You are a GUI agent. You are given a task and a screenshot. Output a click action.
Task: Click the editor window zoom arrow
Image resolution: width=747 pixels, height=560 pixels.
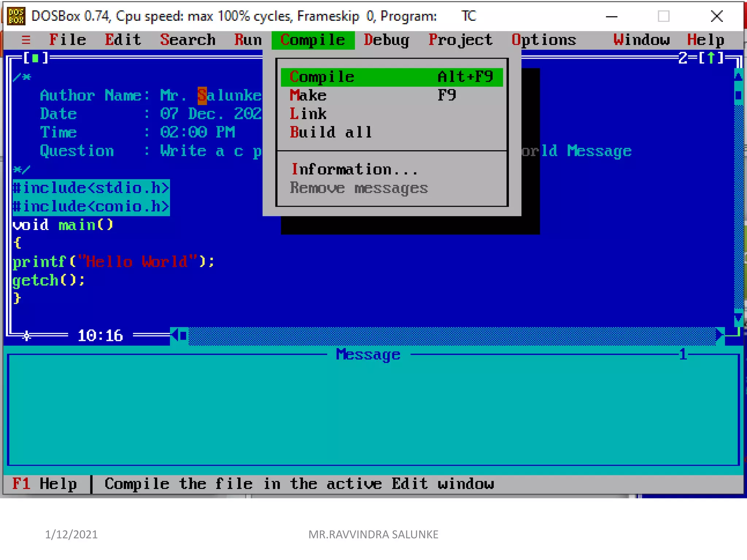pyautogui.click(x=711, y=58)
